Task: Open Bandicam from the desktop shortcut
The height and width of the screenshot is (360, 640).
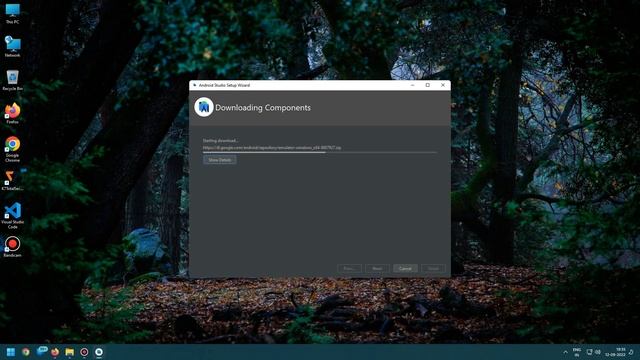Action: pos(12,247)
